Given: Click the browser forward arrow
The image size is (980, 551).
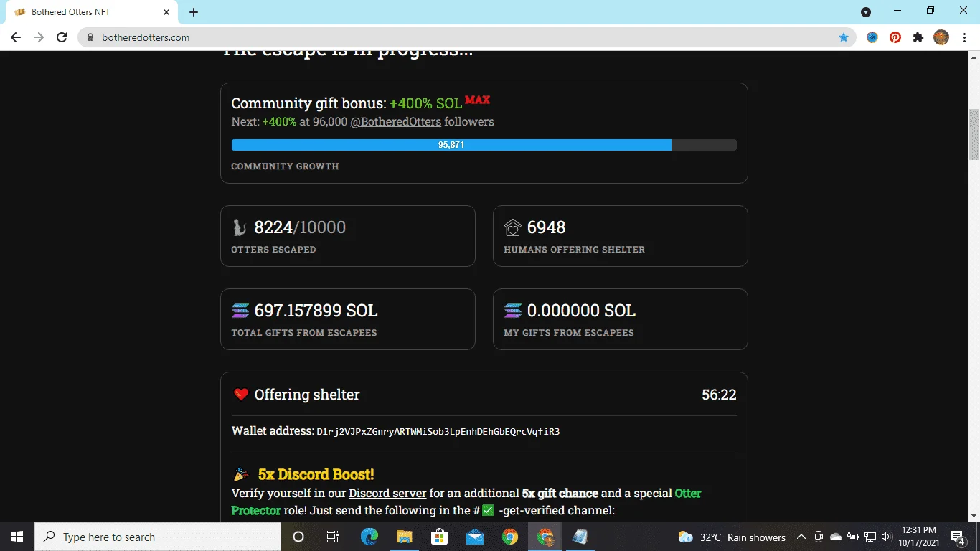Looking at the screenshot, I should pos(39,37).
